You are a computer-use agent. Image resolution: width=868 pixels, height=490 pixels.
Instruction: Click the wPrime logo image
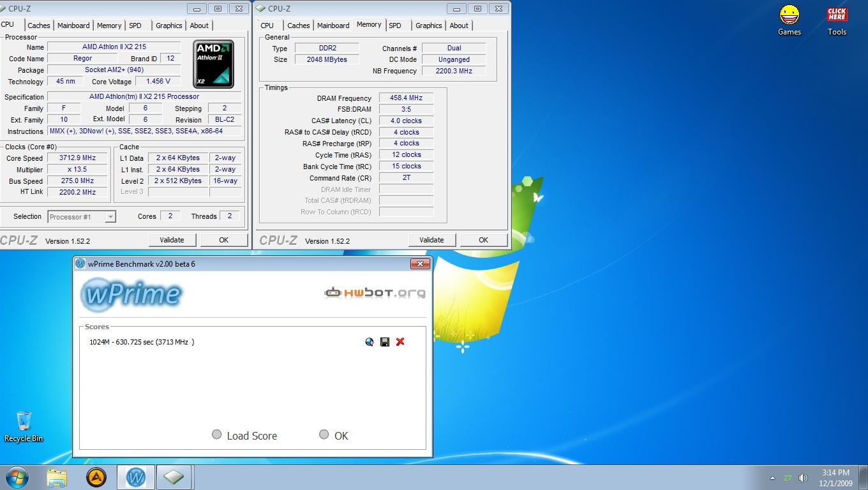[131, 293]
